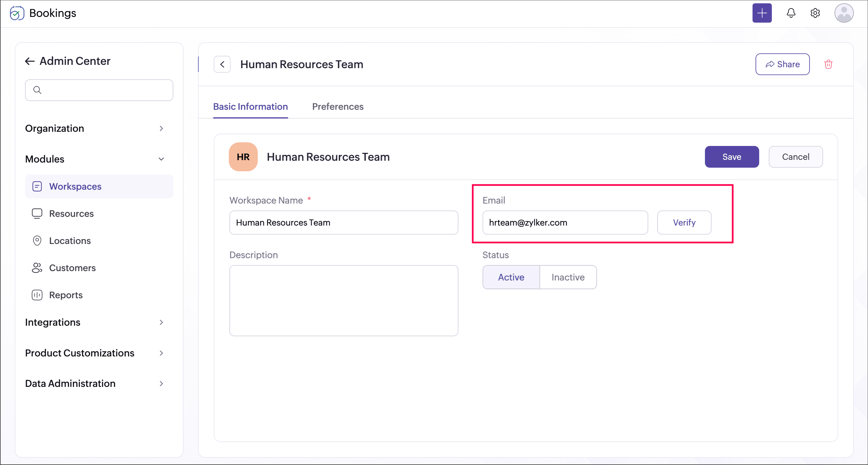The image size is (868, 465).
Task: Click the Save button
Action: click(x=731, y=157)
